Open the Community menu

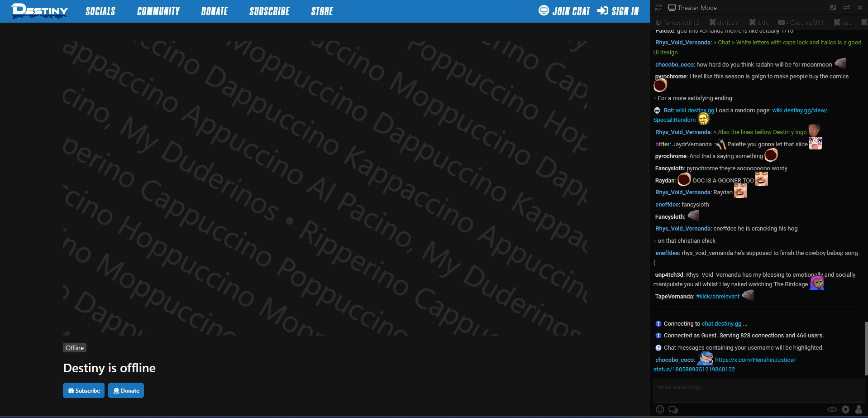158,11
